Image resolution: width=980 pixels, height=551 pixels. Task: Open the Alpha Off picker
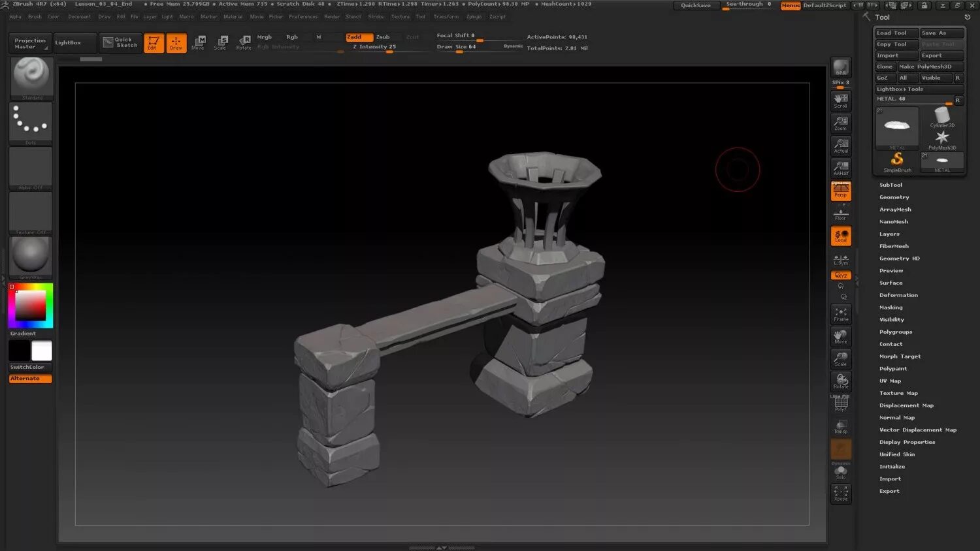pos(31,168)
